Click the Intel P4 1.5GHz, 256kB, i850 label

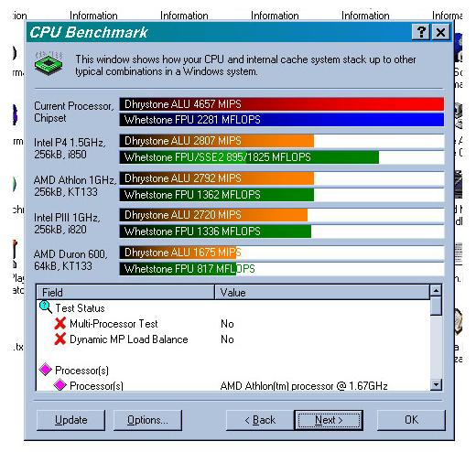point(70,148)
